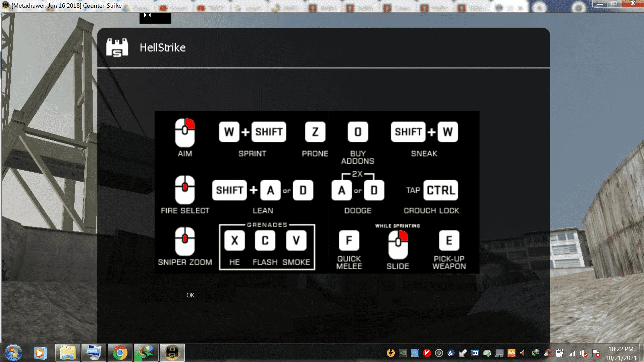Minimize the Counter-Strike window

[600, 4]
